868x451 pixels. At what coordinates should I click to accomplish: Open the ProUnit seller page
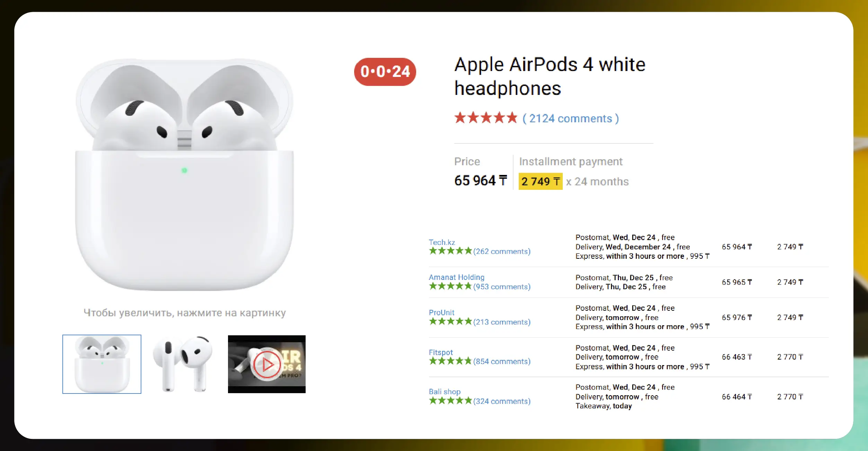click(x=441, y=312)
